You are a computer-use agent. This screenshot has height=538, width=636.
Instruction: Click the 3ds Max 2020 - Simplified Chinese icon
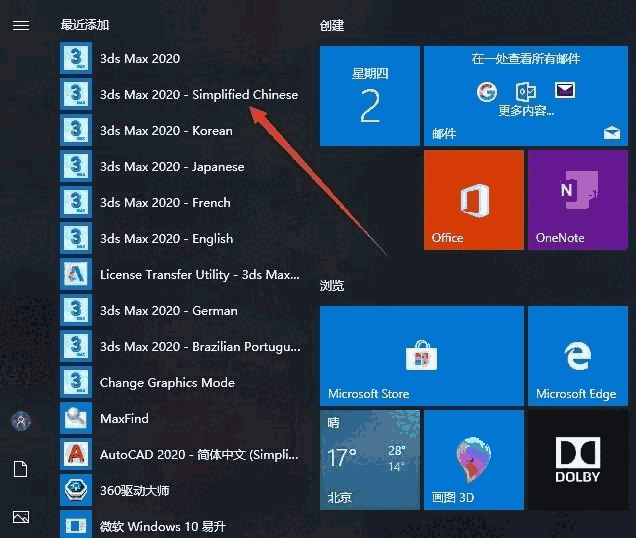[x=76, y=94]
